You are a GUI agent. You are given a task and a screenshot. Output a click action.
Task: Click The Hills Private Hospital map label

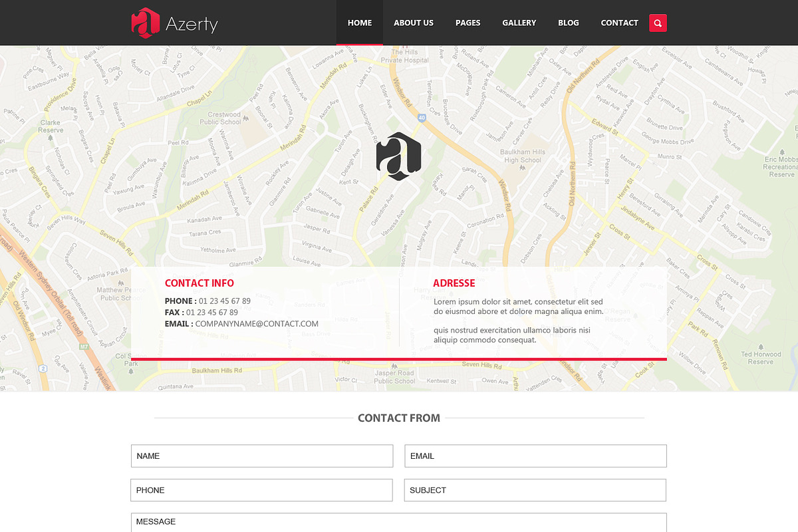tap(405, 56)
